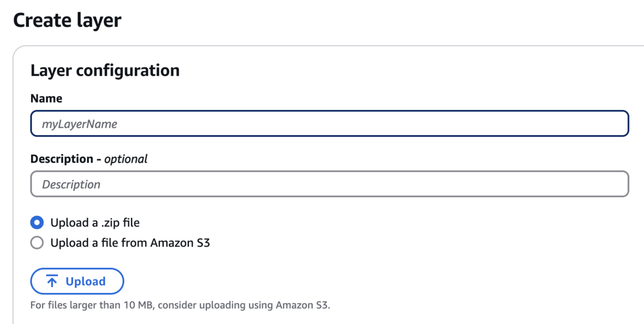Click the Create layer page heading
The width and height of the screenshot is (644, 324).
point(67,20)
